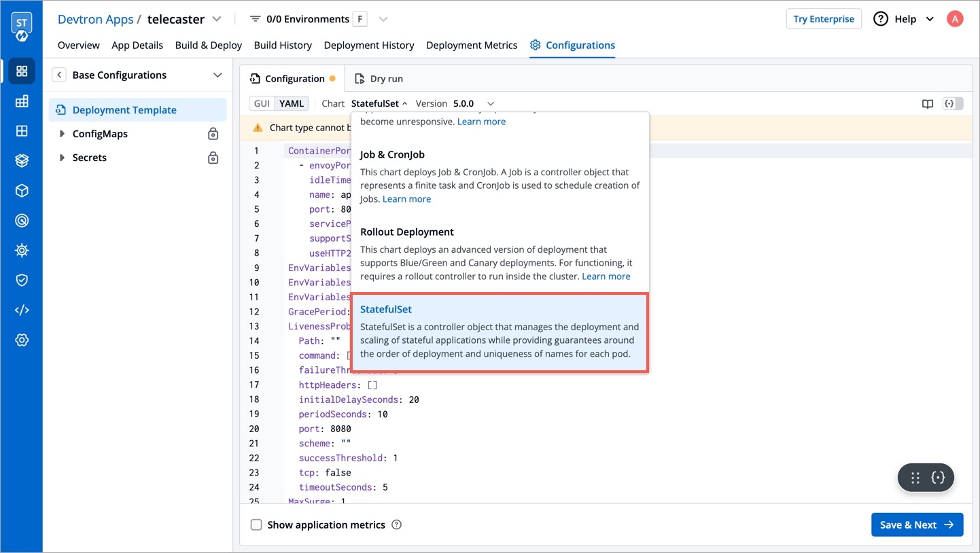Toggle the variables switch in editor toolbar
Image resolution: width=980 pixels, height=553 pixels.
coord(953,104)
